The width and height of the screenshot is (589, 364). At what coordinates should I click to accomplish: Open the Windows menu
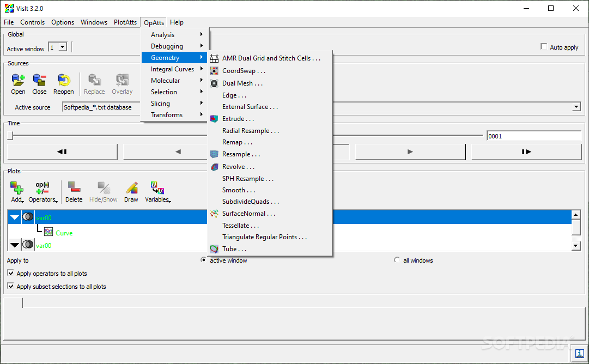tap(94, 22)
